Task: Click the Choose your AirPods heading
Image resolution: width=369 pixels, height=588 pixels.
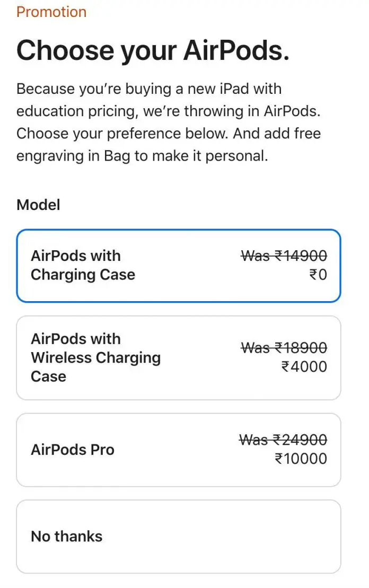Action: tap(152, 50)
